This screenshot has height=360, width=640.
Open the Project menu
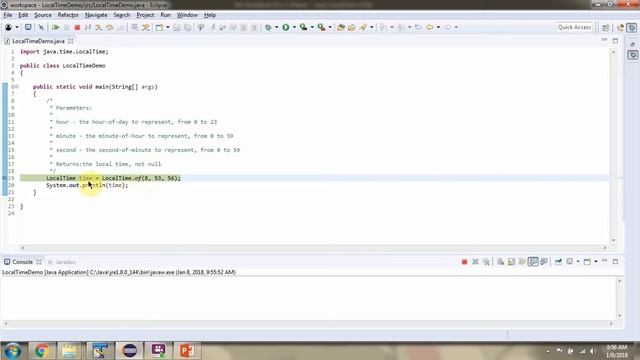click(145, 15)
